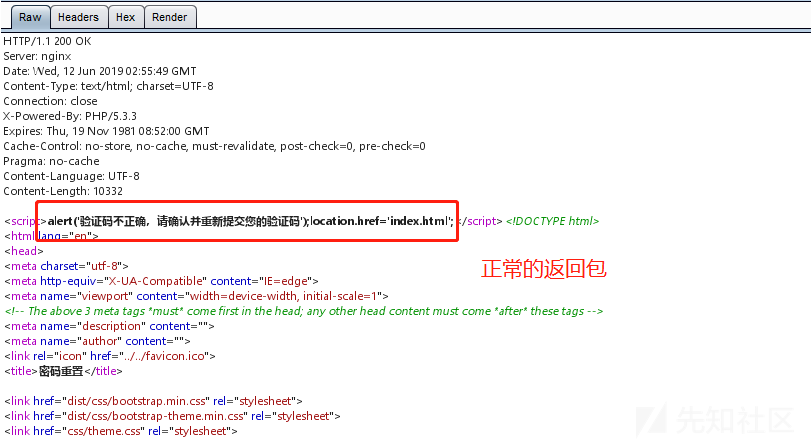811x442 pixels.
Task: Click the Expires header line
Action: click(106, 131)
